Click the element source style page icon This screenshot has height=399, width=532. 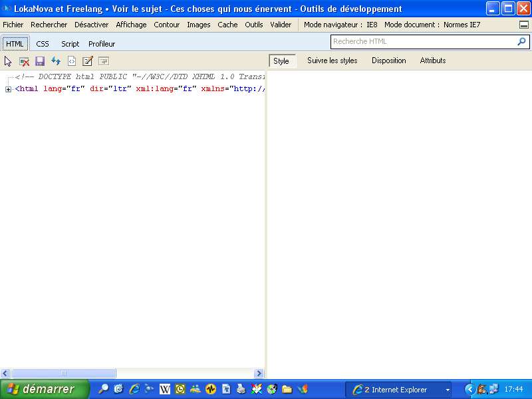point(72,61)
